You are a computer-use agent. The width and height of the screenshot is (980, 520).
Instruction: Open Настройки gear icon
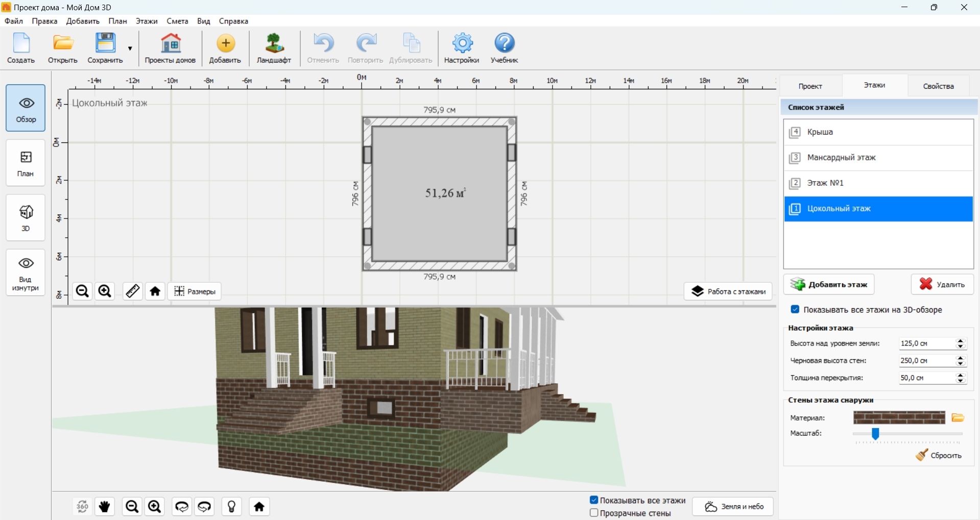click(x=462, y=48)
